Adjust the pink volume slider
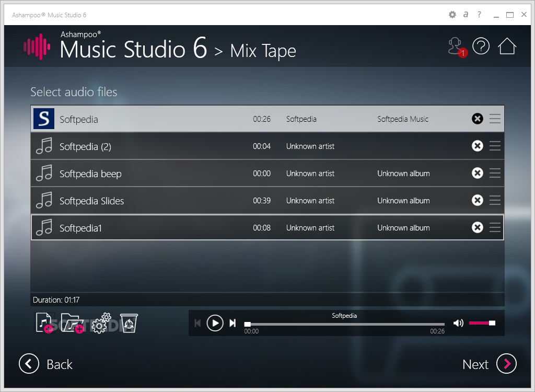 482,323
